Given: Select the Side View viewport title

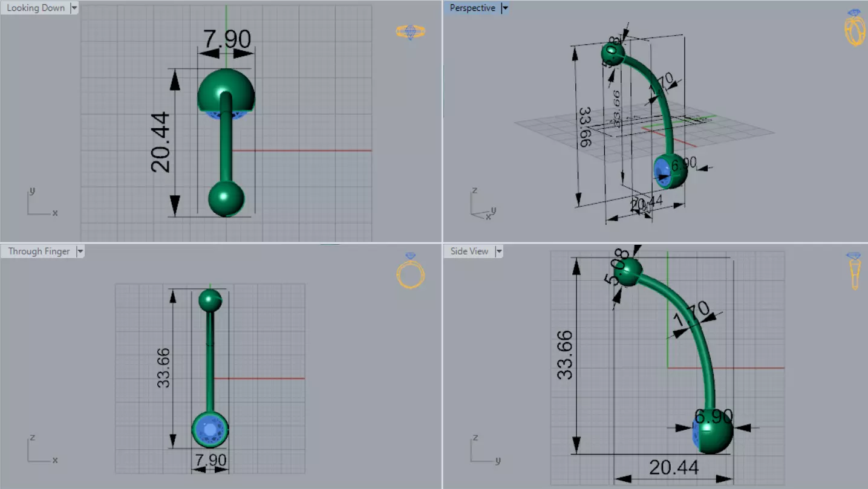Looking at the screenshot, I should point(469,251).
